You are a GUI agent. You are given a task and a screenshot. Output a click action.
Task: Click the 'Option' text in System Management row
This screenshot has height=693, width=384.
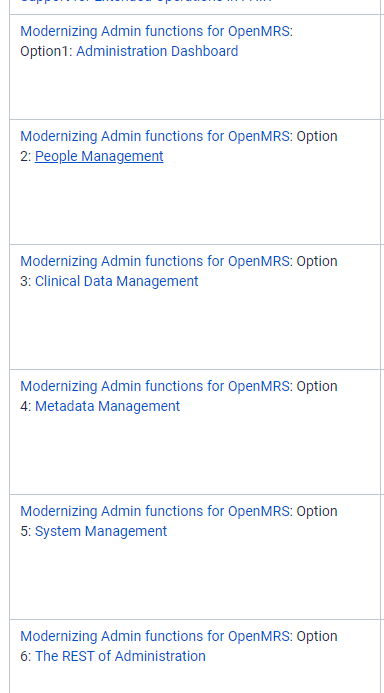pyautogui.click(x=317, y=511)
